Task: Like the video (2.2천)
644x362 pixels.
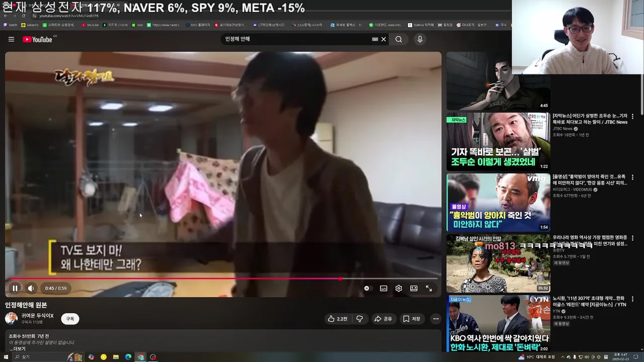Action: [x=337, y=319]
